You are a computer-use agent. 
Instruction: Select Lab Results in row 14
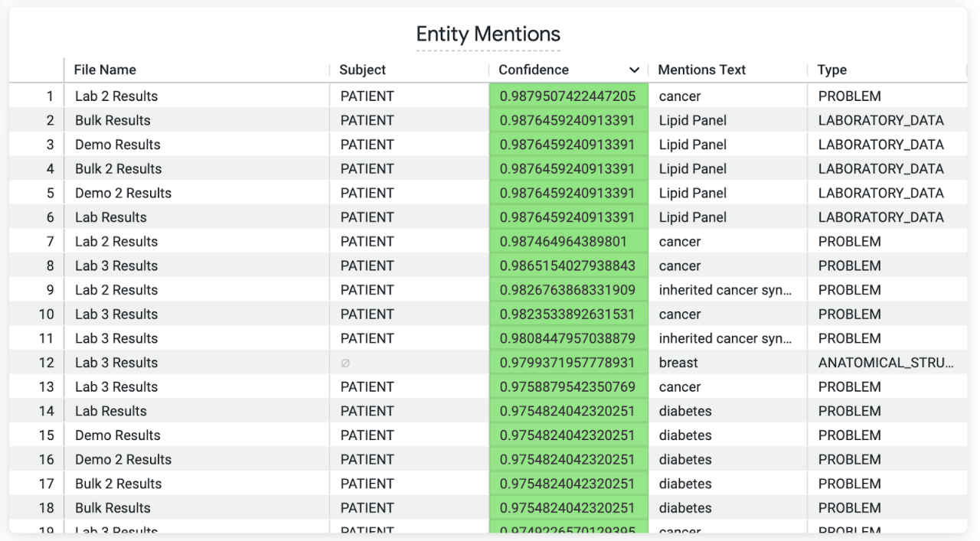coord(110,411)
